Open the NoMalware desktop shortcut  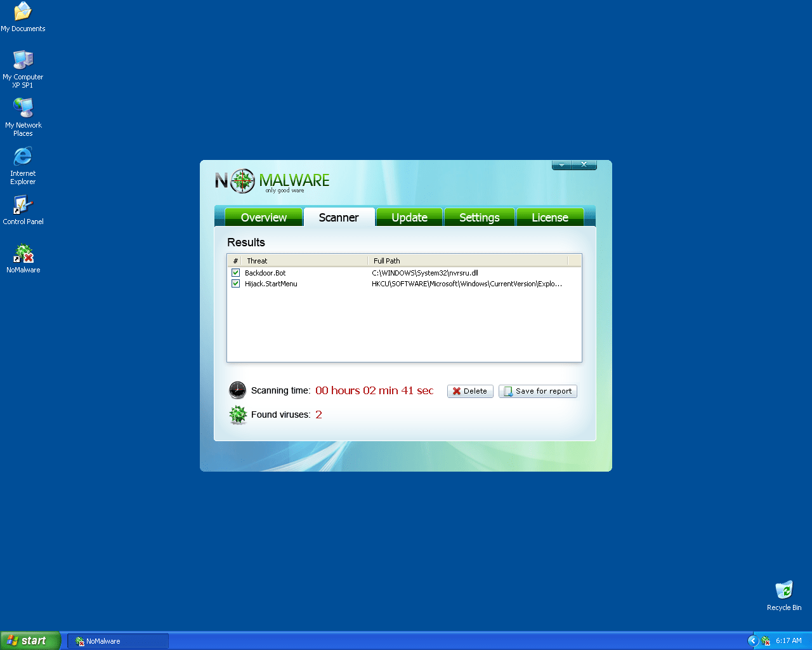[x=23, y=255]
